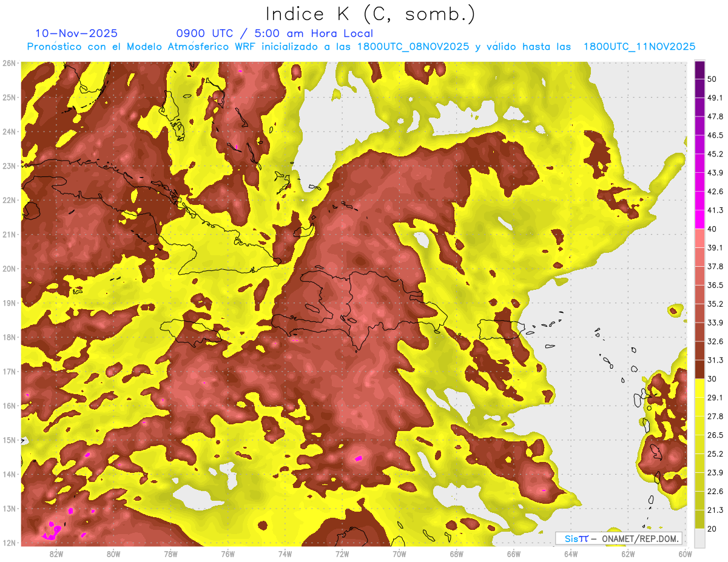Click the longitude label '70W'

pos(399,554)
